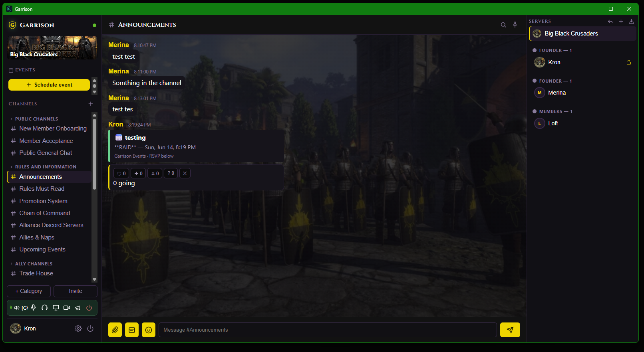644x352 pixels.
Task: Select the Announcements channel
Action: coord(49,177)
